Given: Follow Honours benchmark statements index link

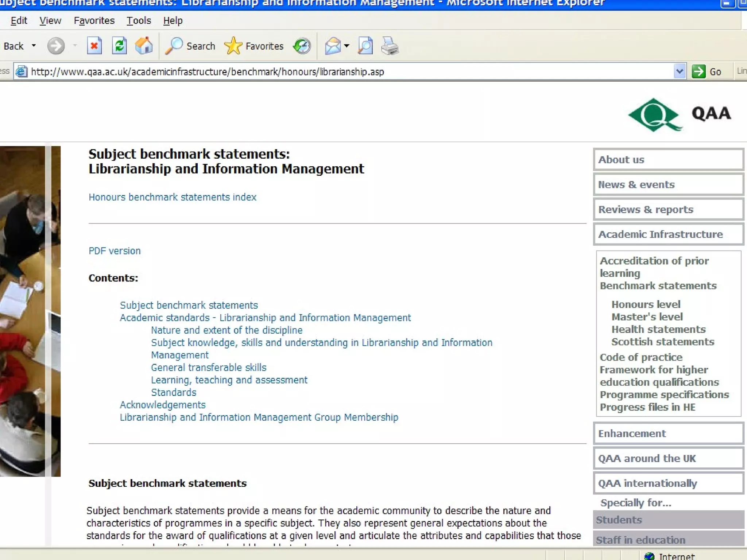Looking at the screenshot, I should pos(172,197).
